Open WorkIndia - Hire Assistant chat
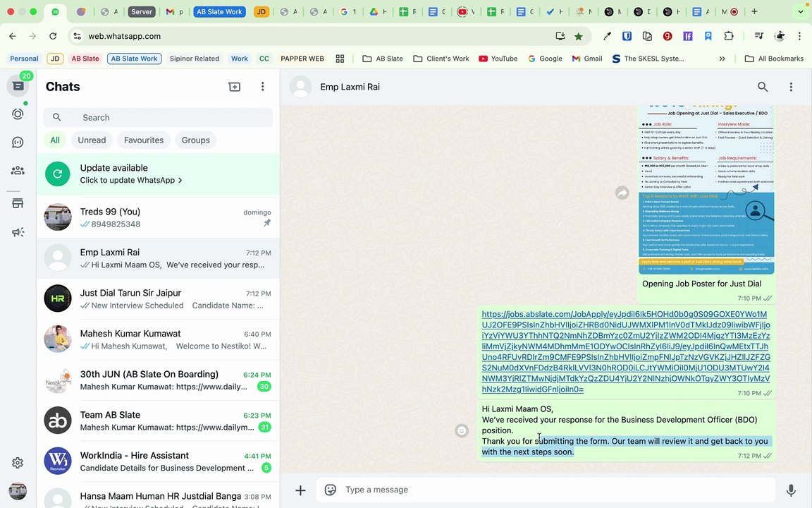Image resolution: width=812 pixels, height=508 pixels. coord(158,461)
